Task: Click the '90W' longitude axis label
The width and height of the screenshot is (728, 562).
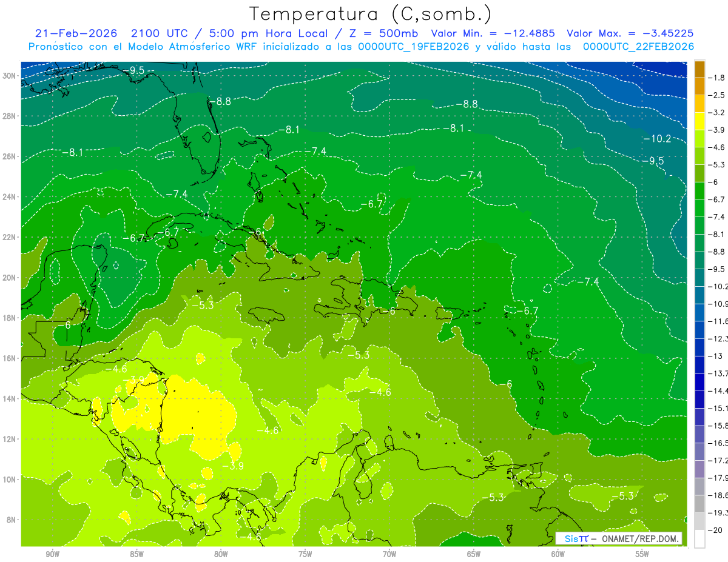Action: click(52, 554)
